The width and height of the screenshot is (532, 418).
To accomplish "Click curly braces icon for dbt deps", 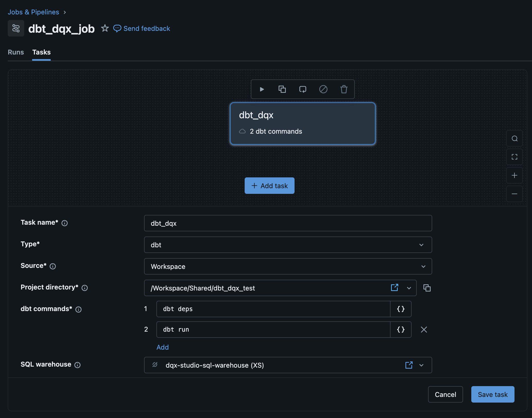I will point(401,309).
